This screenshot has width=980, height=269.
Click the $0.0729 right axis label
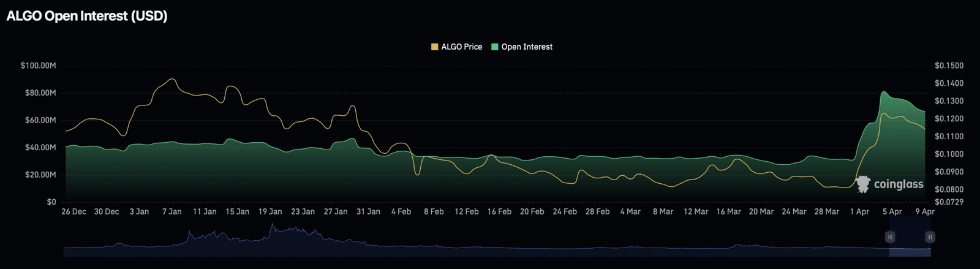coord(949,202)
